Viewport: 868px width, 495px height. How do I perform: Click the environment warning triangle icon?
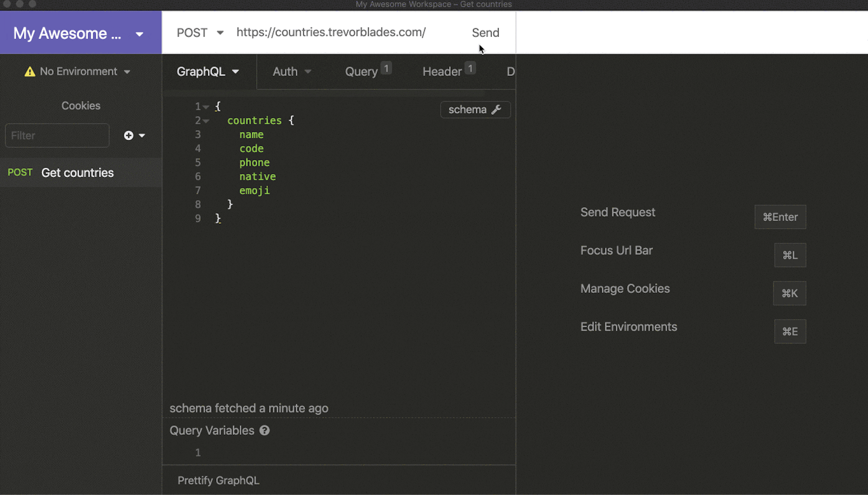click(x=29, y=71)
